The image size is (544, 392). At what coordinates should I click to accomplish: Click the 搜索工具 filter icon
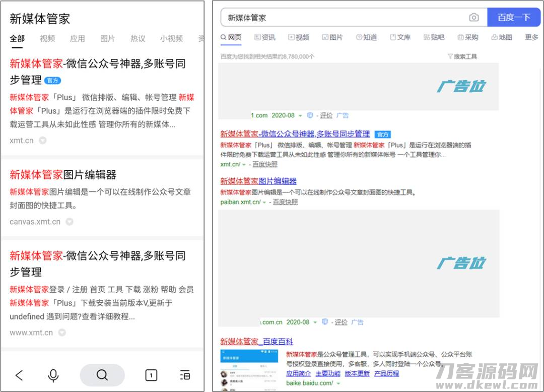click(x=450, y=56)
